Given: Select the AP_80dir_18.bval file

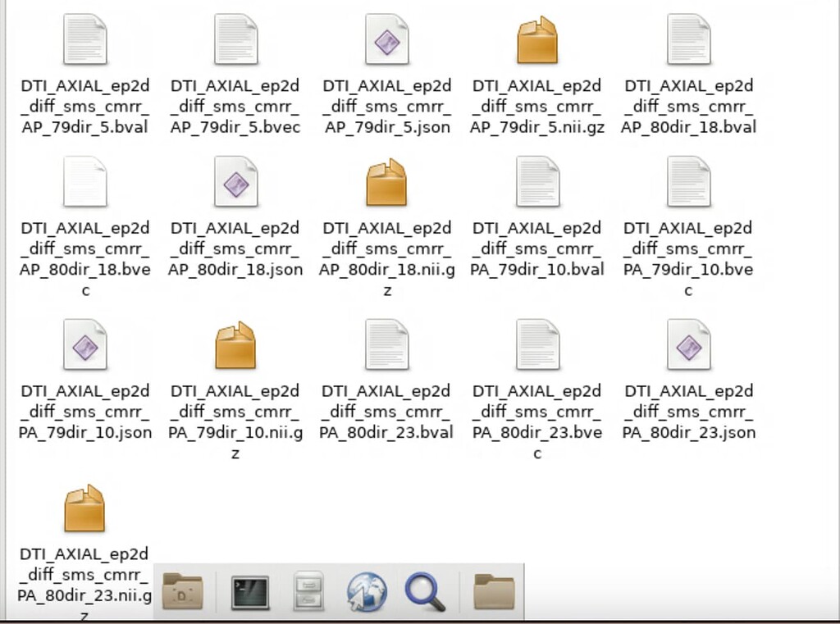Looking at the screenshot, I should coord(689,37).
